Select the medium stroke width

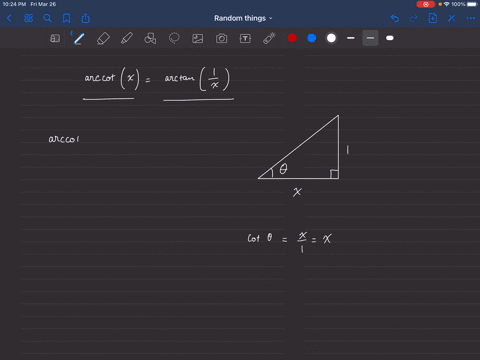[370, 38]
